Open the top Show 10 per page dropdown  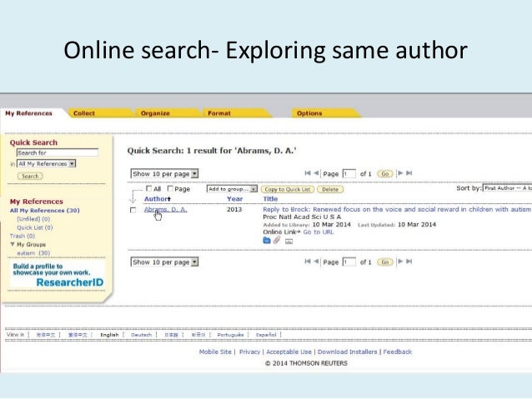pyautogui.click(x=164, y=174)
